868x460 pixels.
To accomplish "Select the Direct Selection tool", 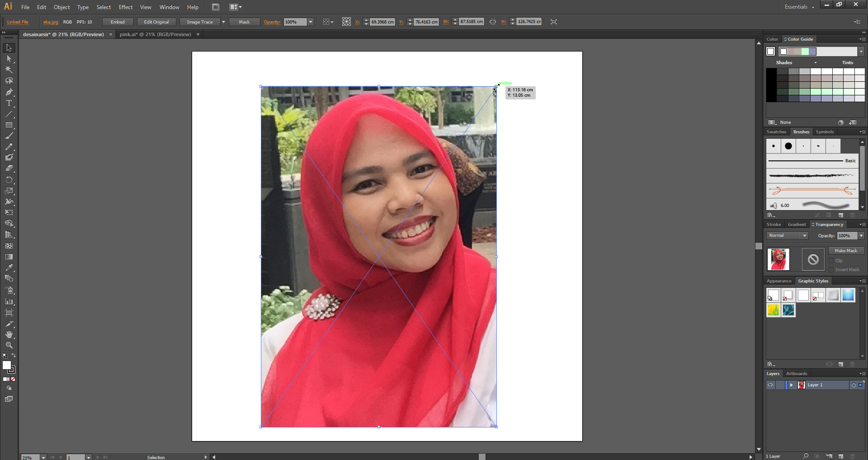I will tap(9, 59).
